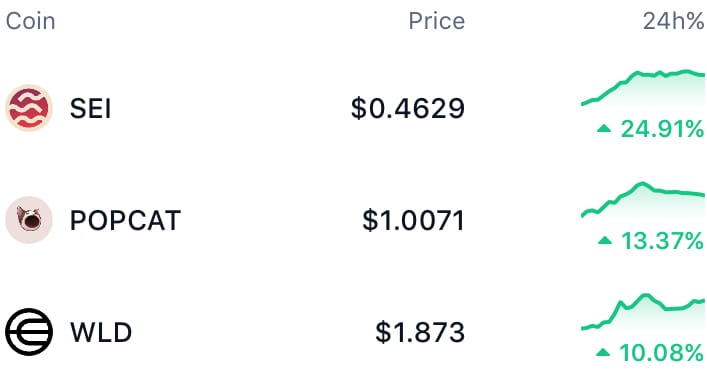Click the 10.08% change value

661,353
